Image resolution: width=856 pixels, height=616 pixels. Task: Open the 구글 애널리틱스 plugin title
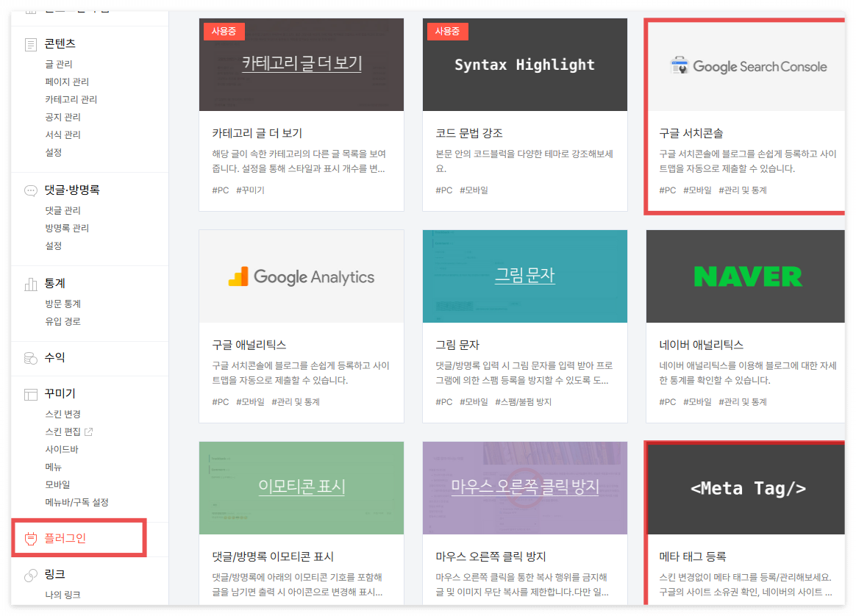(249, 345)
